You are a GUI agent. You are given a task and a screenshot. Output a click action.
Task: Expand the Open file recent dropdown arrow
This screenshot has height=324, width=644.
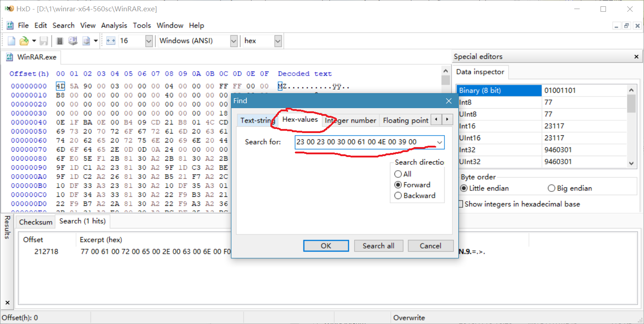[x=34, y=41]
